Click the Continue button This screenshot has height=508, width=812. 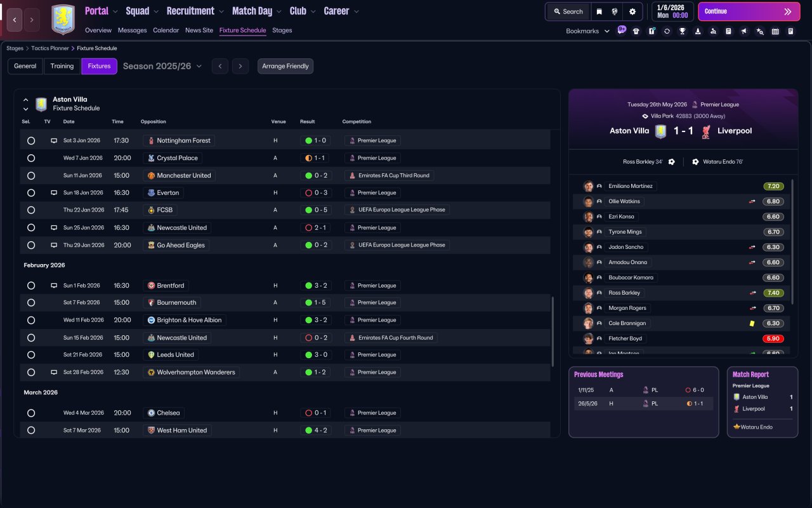749,11
